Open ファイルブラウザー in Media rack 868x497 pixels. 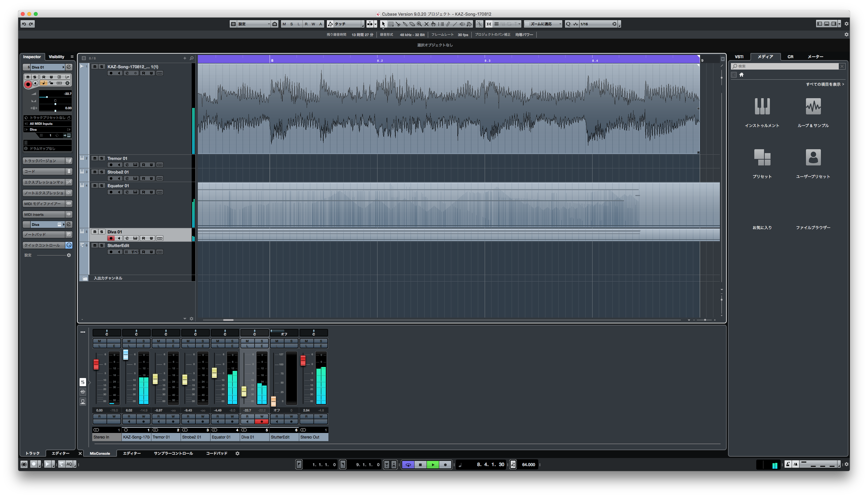pos(813,227)
